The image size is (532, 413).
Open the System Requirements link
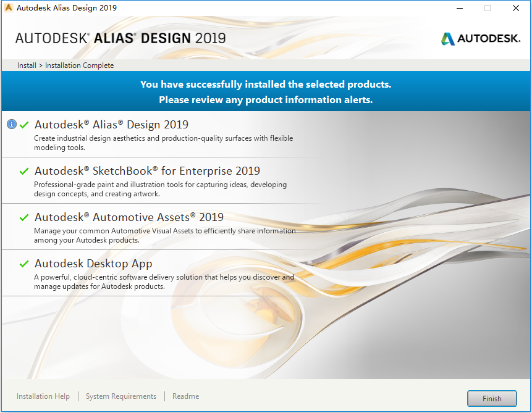[120, 396]
